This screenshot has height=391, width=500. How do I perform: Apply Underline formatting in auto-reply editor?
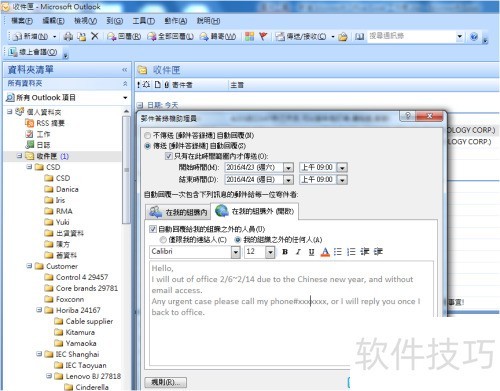[311, 252]
